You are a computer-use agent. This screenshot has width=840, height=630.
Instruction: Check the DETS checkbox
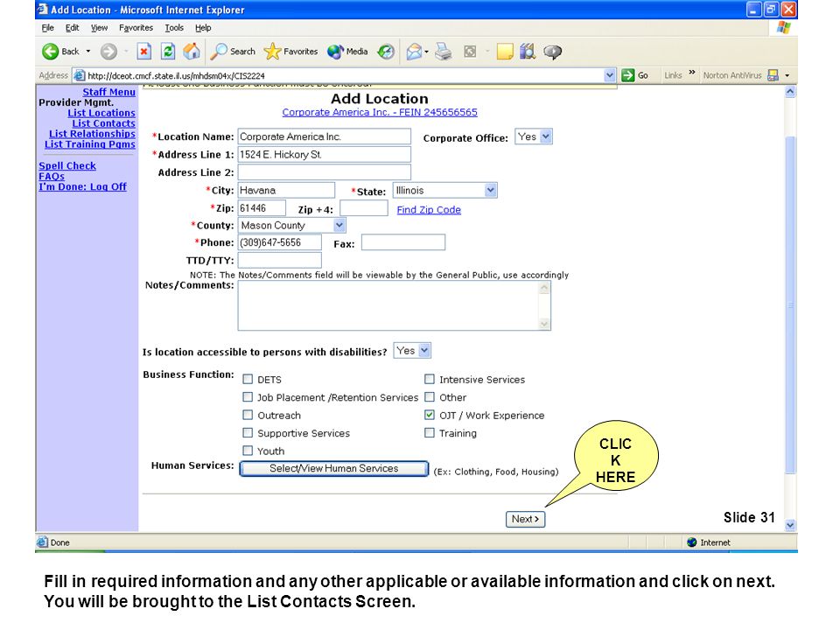point(248,379)
